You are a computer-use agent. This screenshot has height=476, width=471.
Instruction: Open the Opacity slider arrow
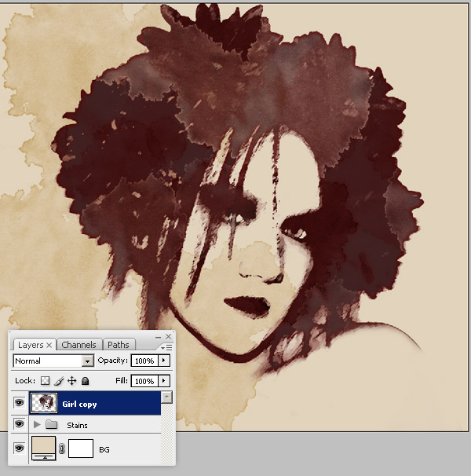tap(164, 361)
